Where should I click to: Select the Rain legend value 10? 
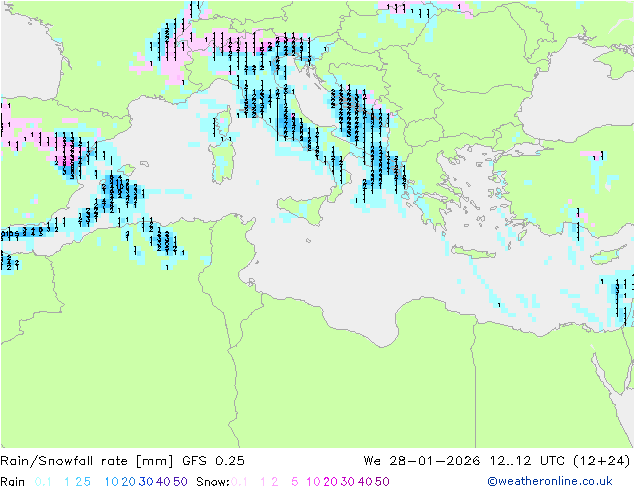click(x=112, y=482)
